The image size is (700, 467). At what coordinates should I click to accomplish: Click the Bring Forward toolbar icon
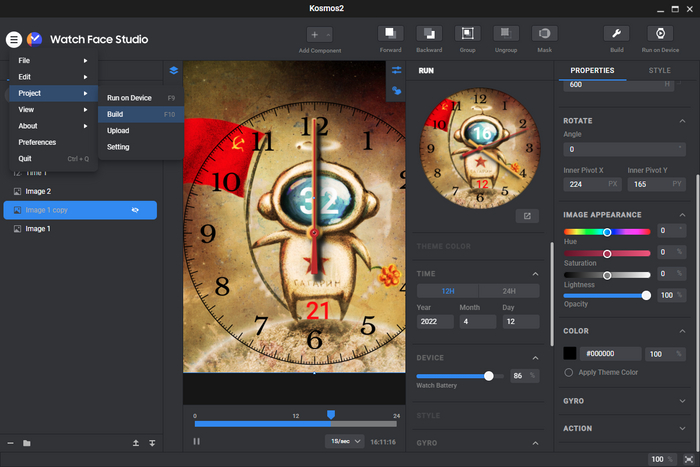pyautogui.click(x=391, y=34)
